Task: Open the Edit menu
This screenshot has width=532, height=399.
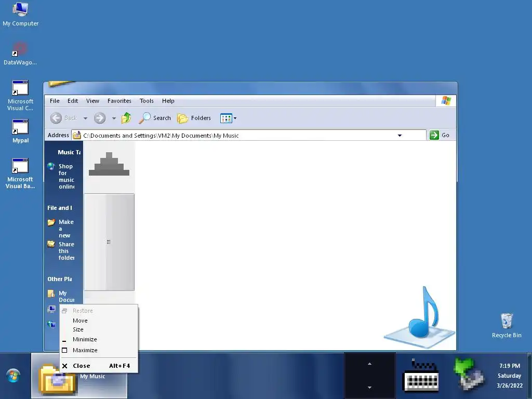Action: [73, 101]
